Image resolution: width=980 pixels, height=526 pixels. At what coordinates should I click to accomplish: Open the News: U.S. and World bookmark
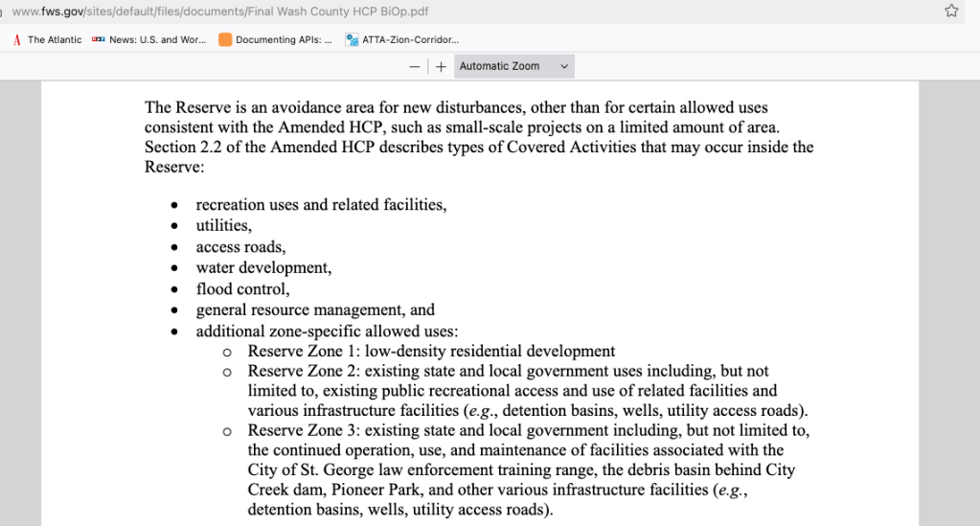click(x=149, y=39)
